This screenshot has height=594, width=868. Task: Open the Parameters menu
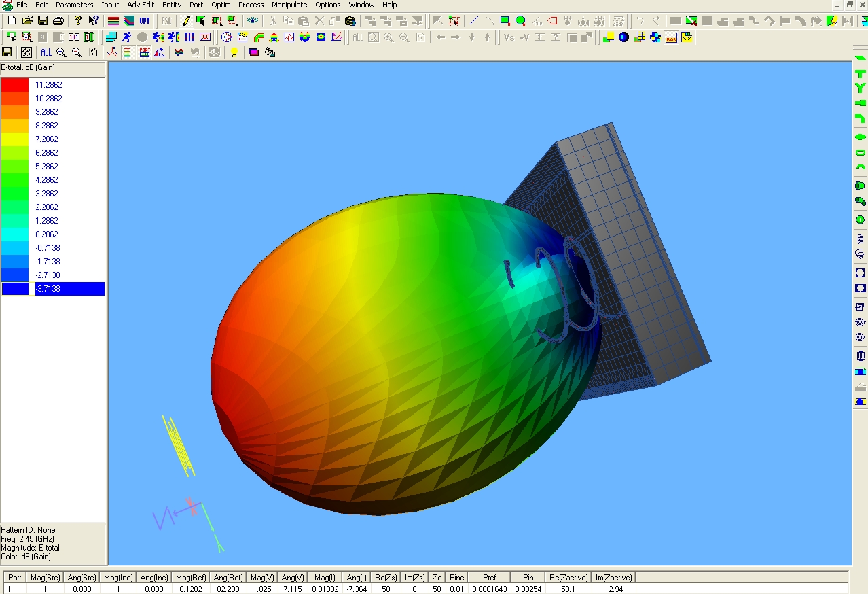pos(74,5)
